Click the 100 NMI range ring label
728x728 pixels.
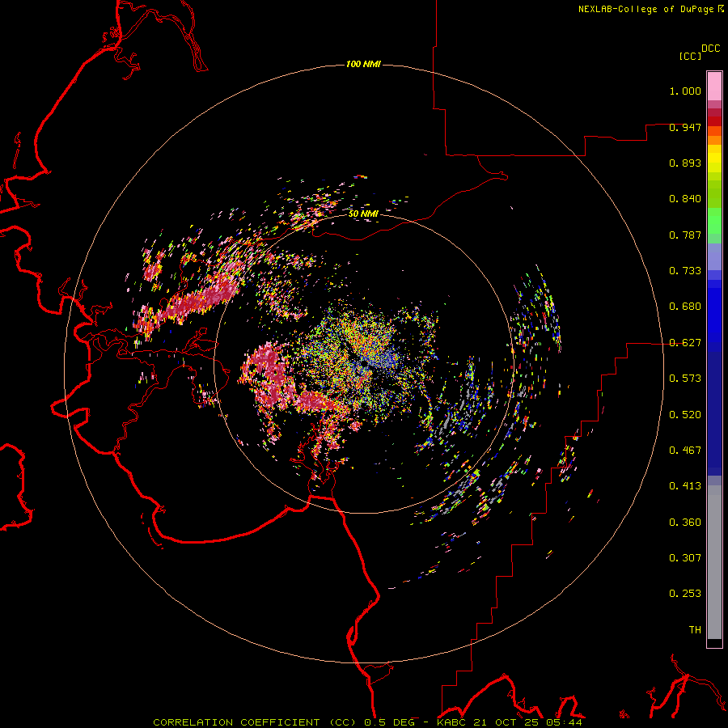[363, 64]
